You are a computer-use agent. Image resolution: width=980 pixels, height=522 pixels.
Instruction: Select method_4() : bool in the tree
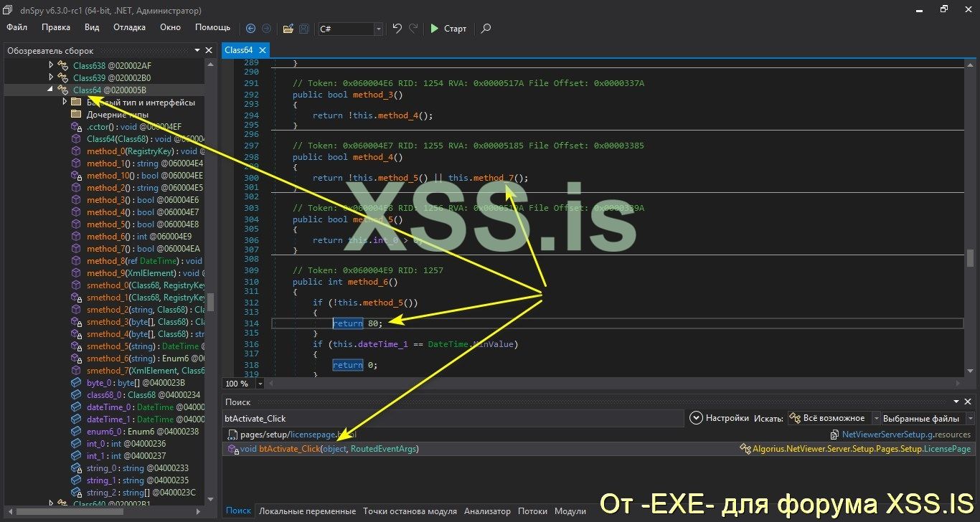136,212
